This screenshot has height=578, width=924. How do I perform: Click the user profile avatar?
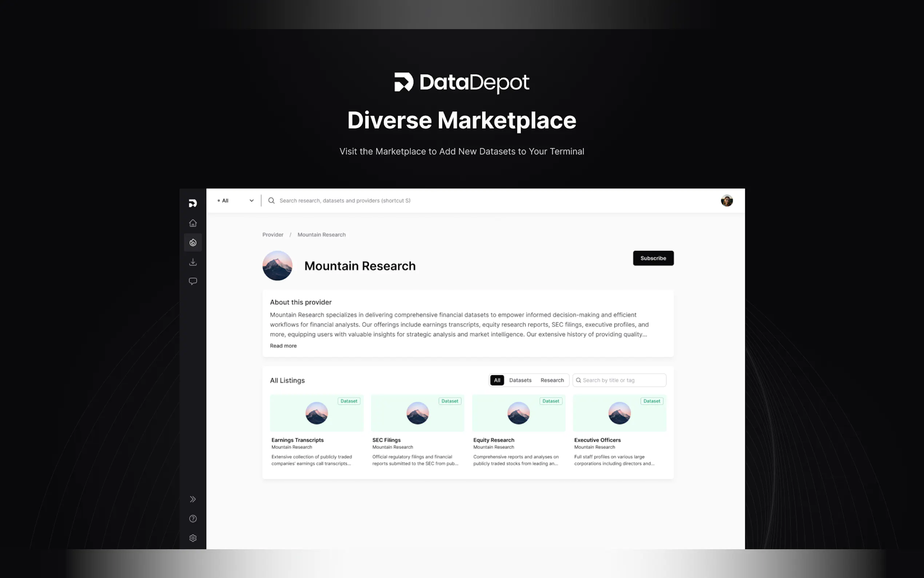pyautogui.click(x=726, y=200)
